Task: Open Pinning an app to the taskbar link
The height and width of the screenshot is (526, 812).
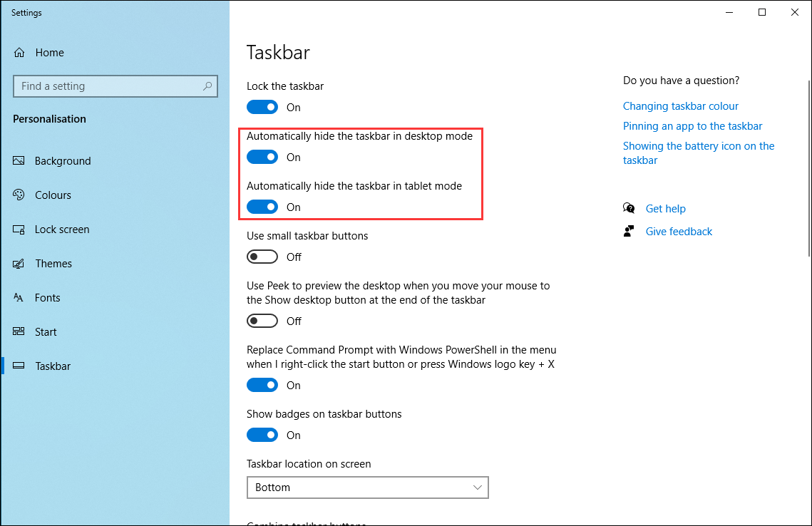Action: coord(692,126)
